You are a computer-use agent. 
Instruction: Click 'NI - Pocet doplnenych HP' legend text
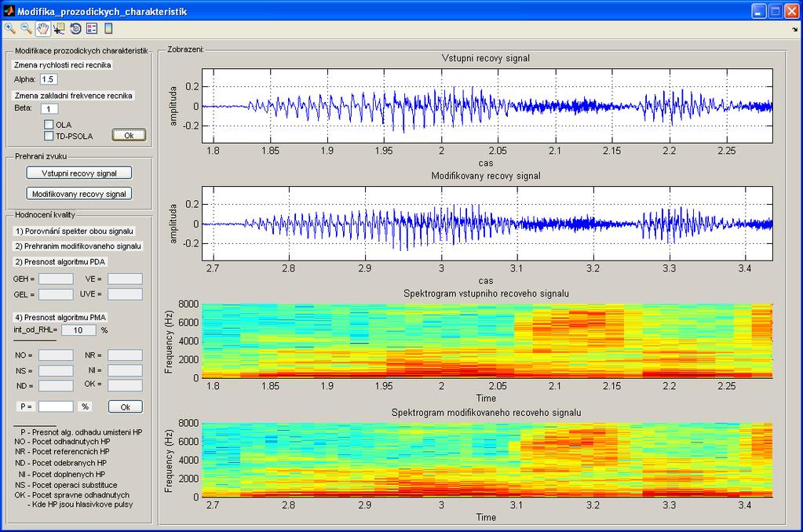click(61, 475)
